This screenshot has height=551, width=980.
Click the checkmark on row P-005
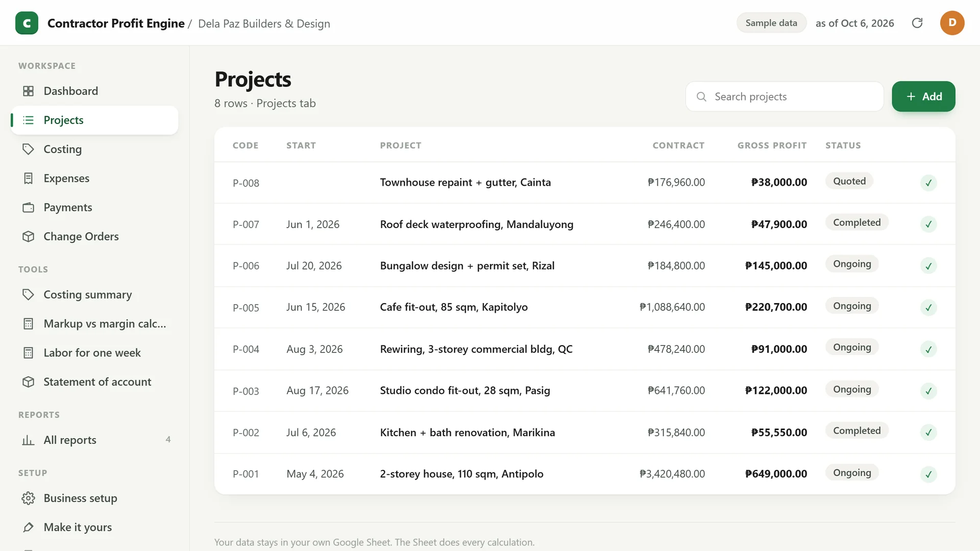(928, 308)
